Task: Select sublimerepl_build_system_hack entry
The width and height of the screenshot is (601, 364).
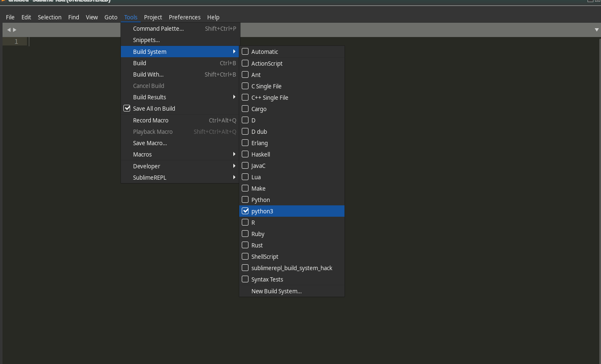Action: (x=292, y=268)
